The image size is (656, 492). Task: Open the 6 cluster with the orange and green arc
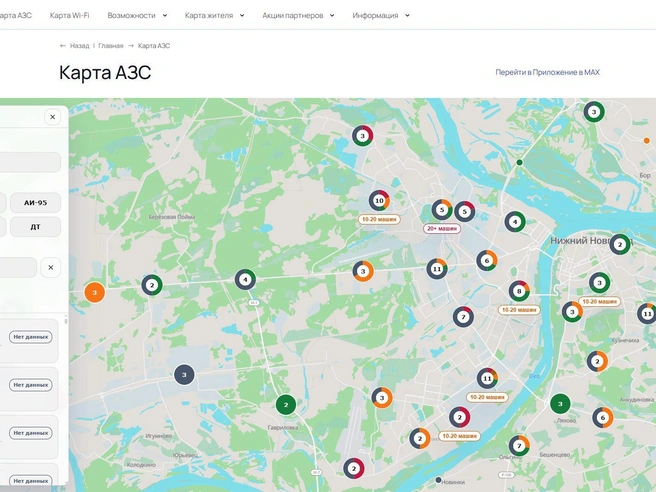(487, 261)
